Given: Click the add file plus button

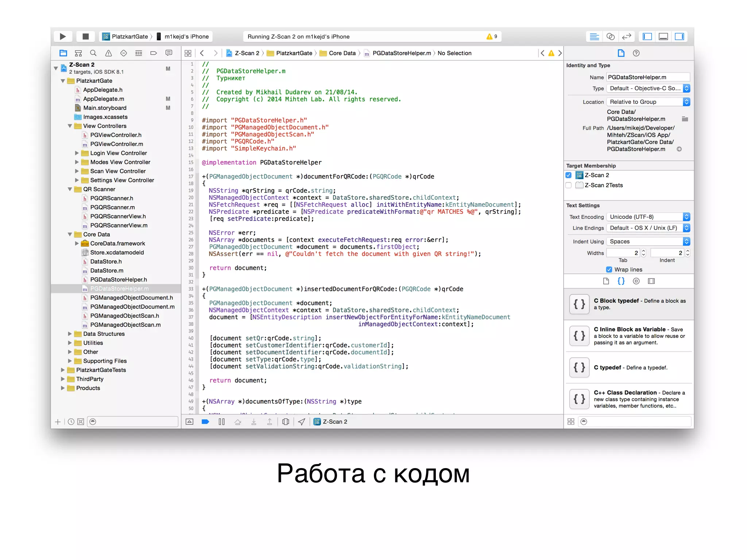Looking at the screenshot, I should pos(58,422).
